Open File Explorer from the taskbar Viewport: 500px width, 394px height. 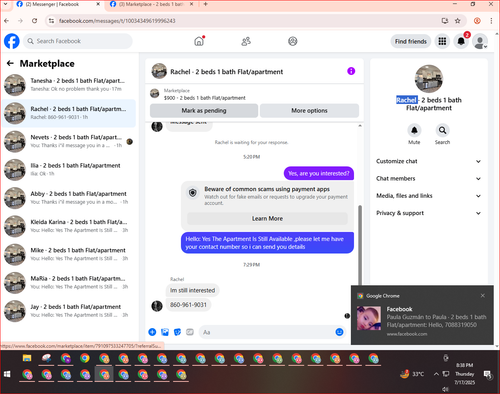click(27, 358)
